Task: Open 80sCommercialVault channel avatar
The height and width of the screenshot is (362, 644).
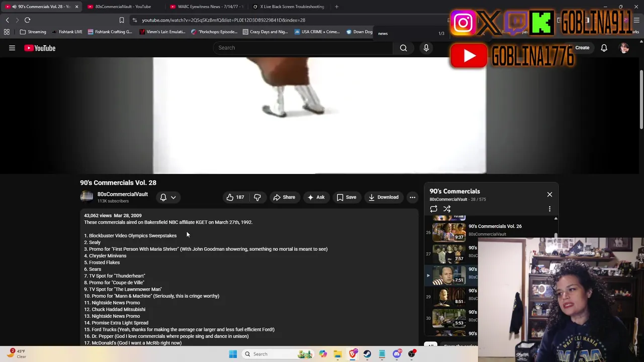Action: [87, 197]
